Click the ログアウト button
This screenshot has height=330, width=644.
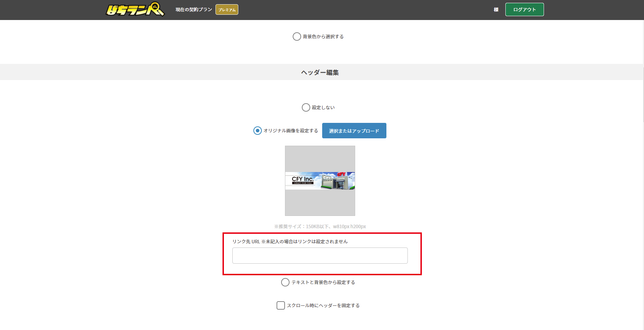(x=524, y=9)
